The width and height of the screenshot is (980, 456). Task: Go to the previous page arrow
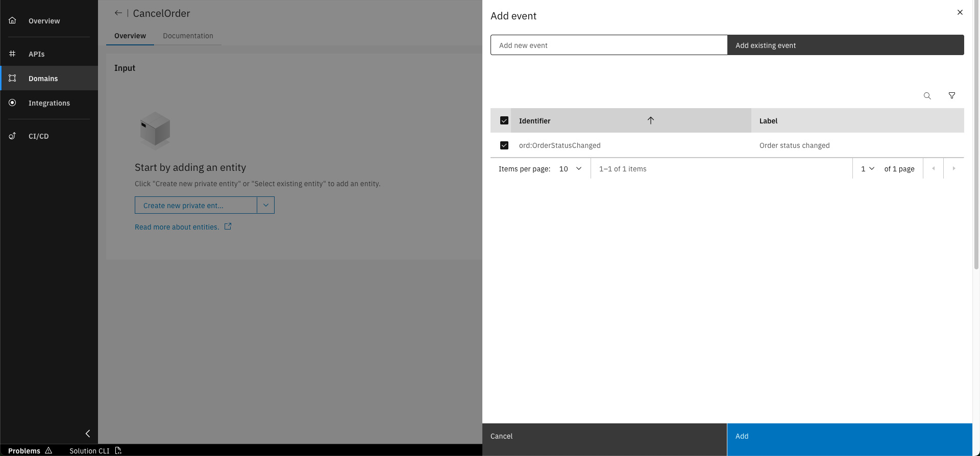tap(934, 168)
